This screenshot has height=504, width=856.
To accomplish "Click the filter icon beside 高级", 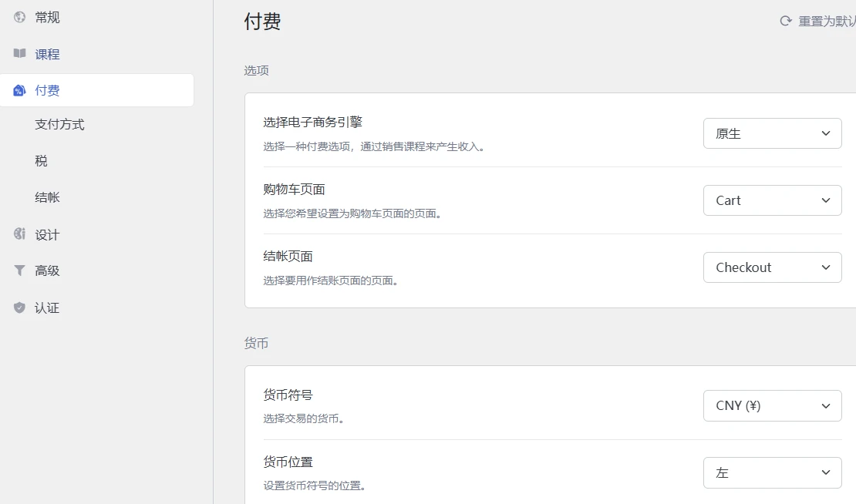I will pos(19,270).
